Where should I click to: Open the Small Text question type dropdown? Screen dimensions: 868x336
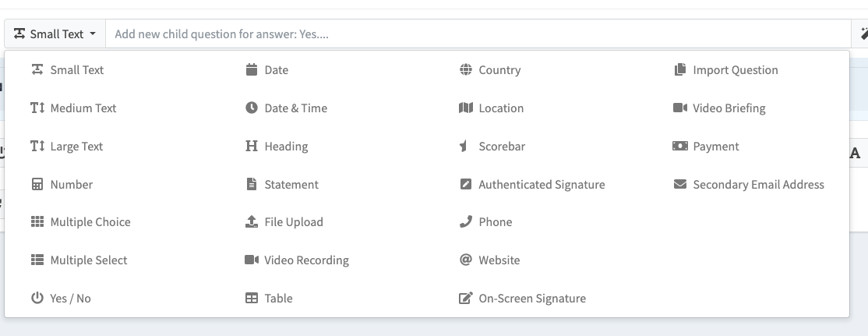point(55,34)
